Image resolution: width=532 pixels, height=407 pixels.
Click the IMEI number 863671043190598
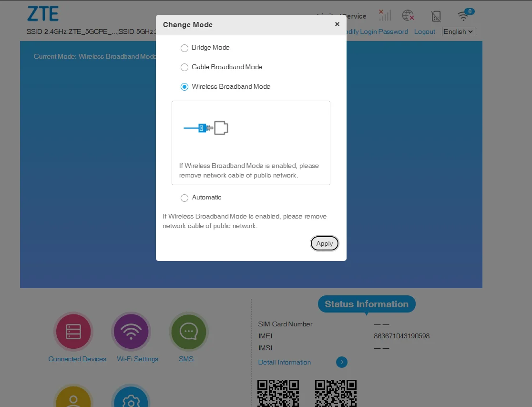coord(402,336)
